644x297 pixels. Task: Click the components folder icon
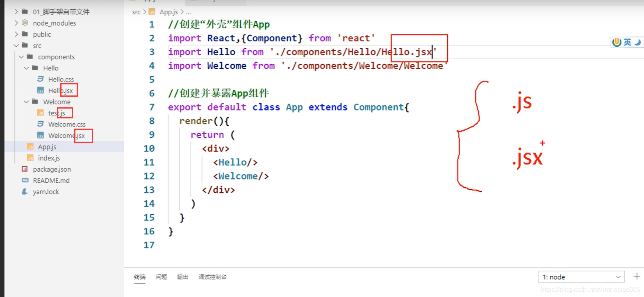[30, 57]
